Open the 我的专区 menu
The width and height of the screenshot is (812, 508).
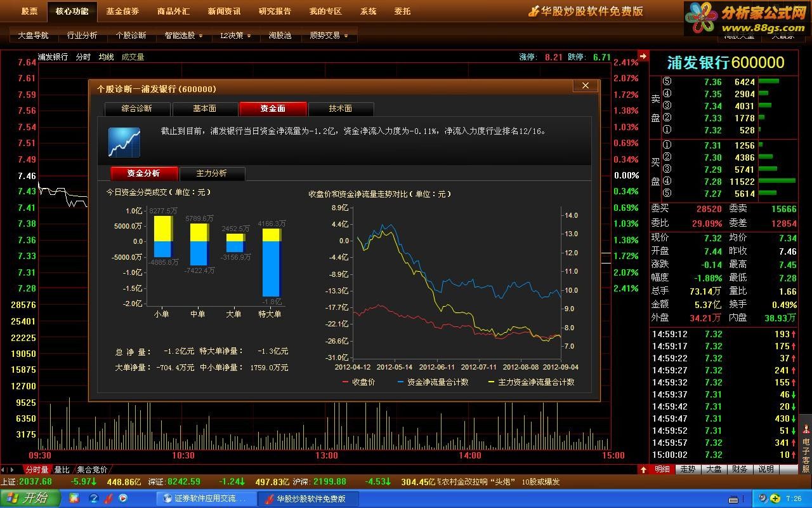pos(325,11)
